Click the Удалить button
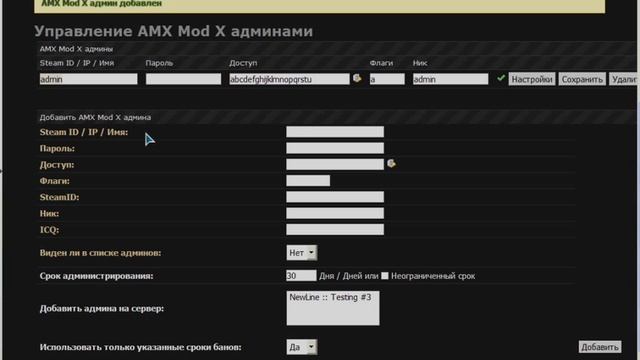 click(x=624, y=79)
